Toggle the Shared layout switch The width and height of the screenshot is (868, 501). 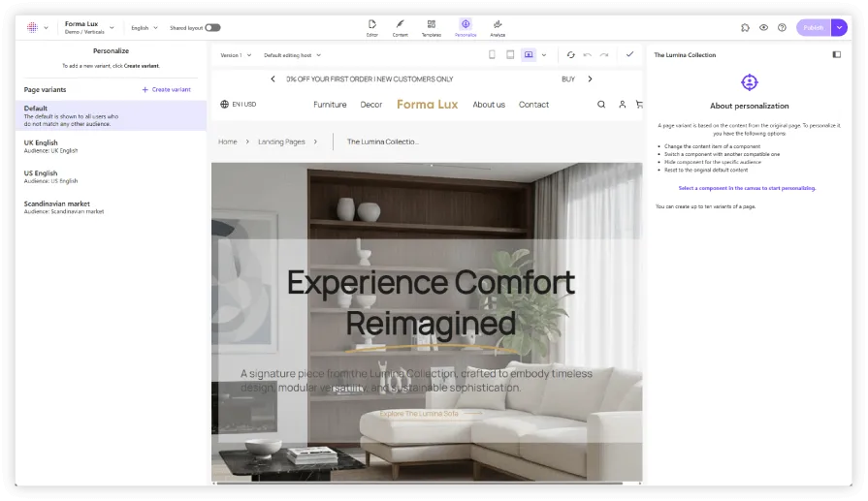212,28
